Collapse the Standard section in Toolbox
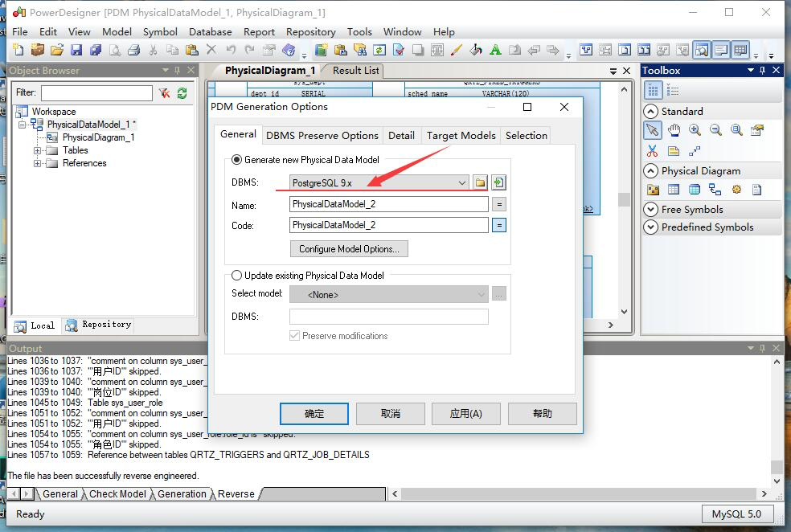Viewport: 791px width, 532px height. pos(651,112)
